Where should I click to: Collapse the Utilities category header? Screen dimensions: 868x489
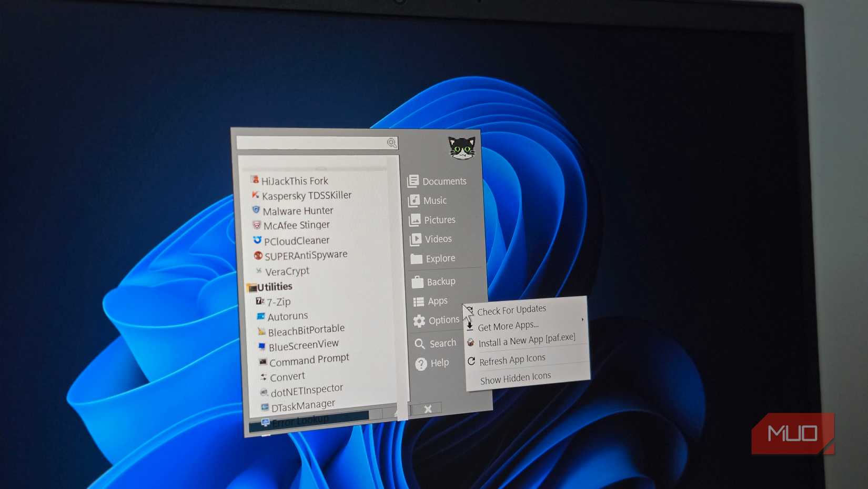pos(274,286)
